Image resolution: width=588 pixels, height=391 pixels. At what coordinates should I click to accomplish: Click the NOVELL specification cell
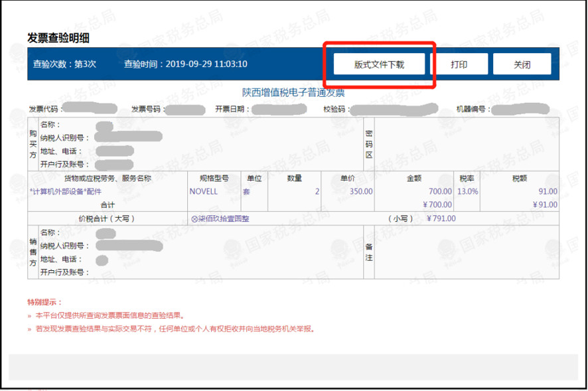203,191
